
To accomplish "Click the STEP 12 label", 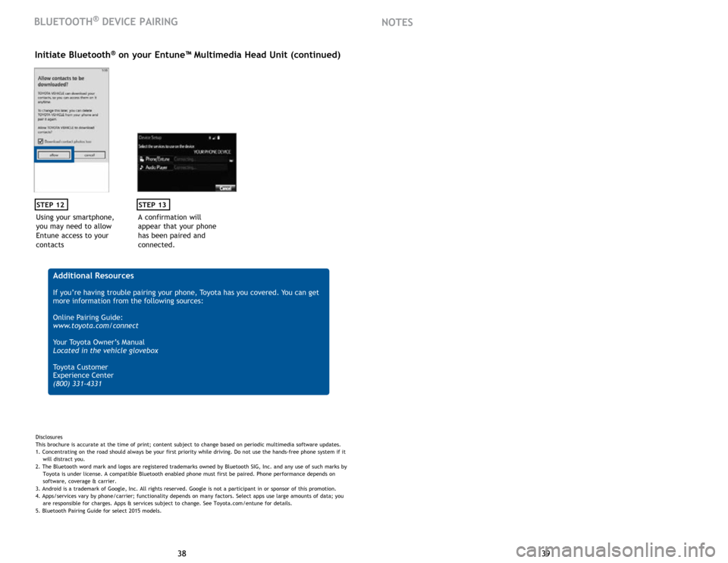I will coord(51,204).
